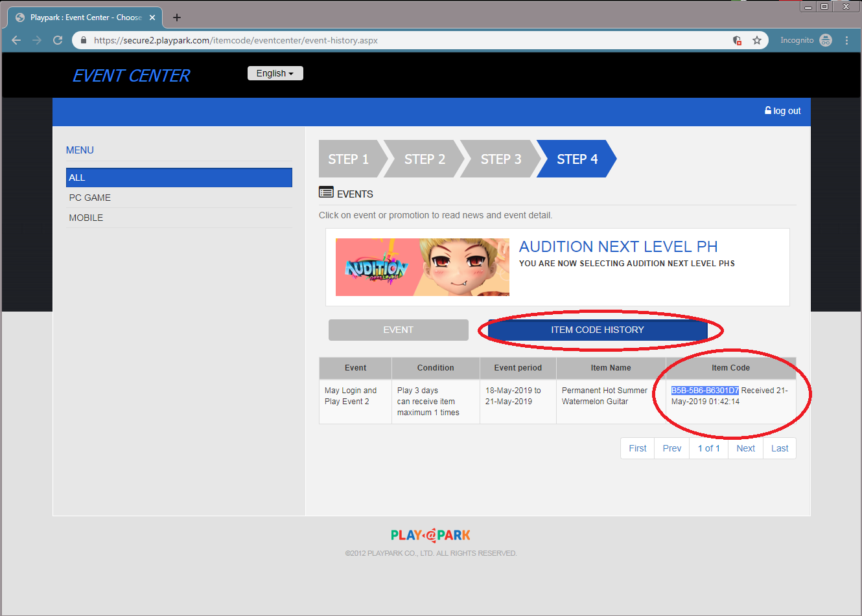Select ALL in the left menu
862x616 pixels.
179,177
